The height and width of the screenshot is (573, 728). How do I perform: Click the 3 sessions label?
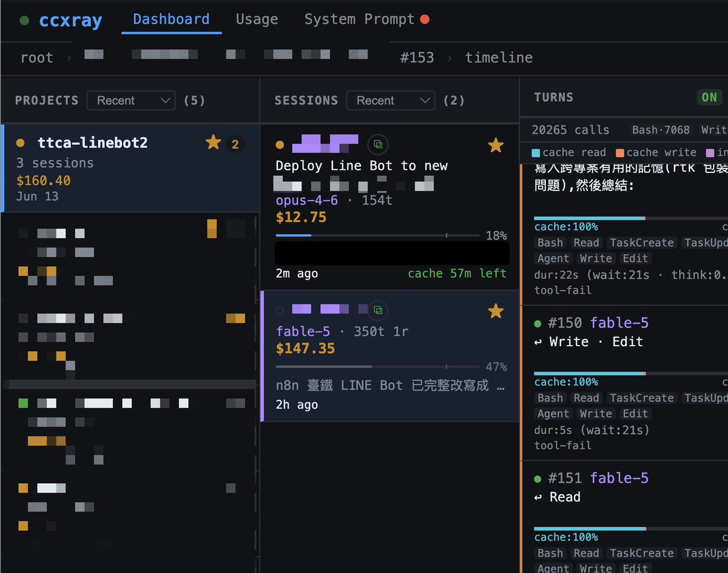tap(55, 163)
